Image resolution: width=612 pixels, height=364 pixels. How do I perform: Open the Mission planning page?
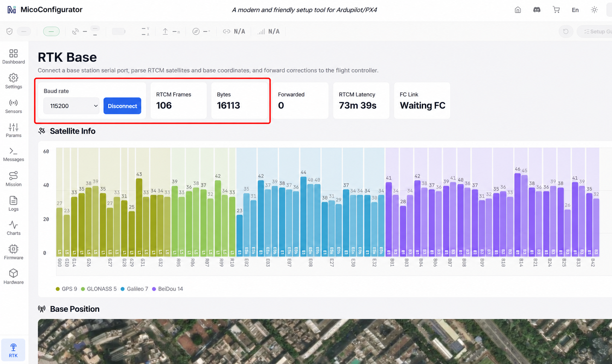tap(14, 179)
